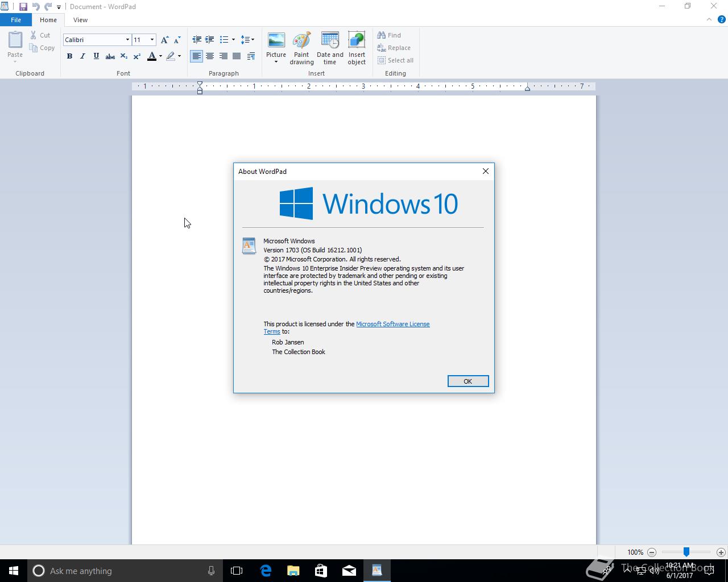
Task: Click the Italic formatting icon
Action: click(x=82, y=56)
